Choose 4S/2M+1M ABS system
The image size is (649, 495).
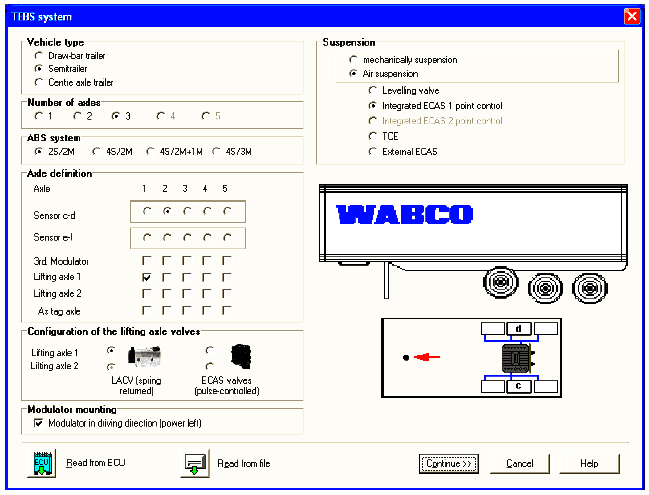pyautogui.click(x=150, y=151)
